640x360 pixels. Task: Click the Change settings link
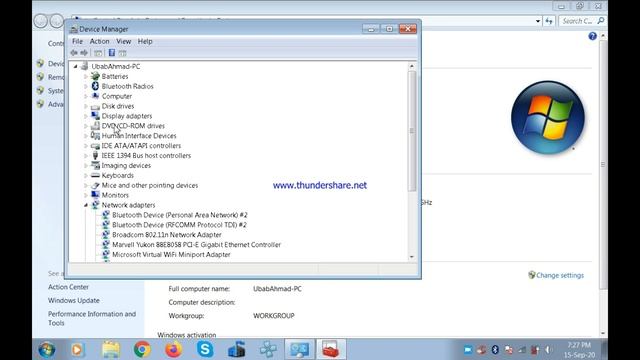click(x=560, y=275)
